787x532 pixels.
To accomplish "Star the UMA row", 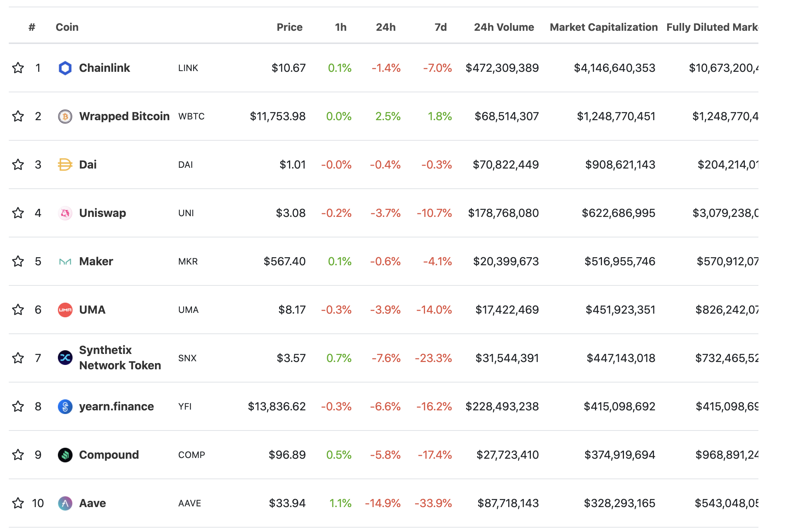I will pos(18,310).
